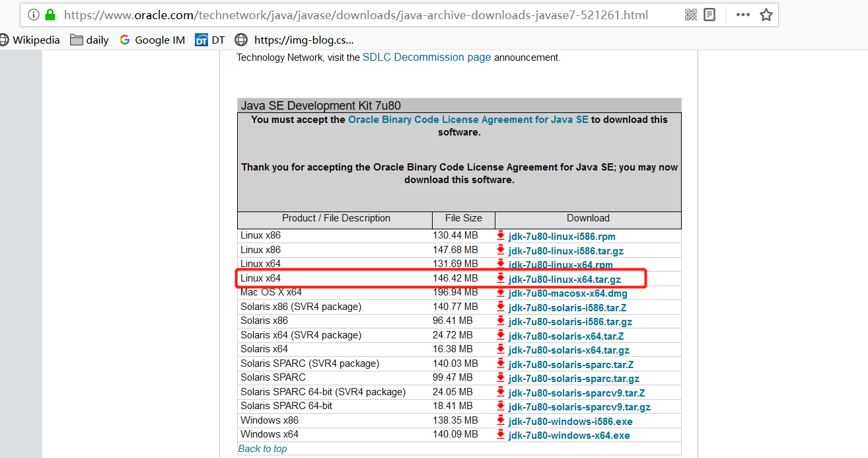Click the site information icon in address bar

tap(33, 15)
